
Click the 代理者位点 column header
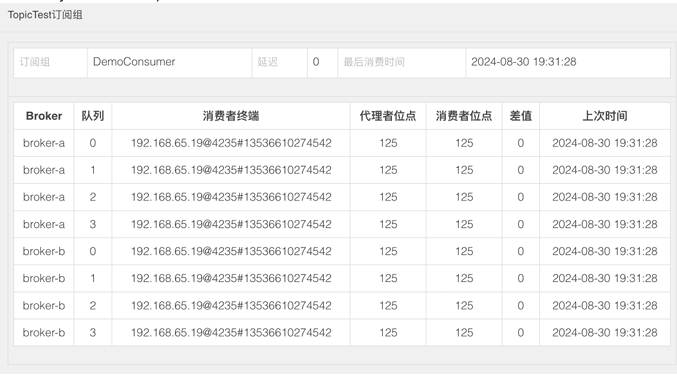(x=388, y=116)
